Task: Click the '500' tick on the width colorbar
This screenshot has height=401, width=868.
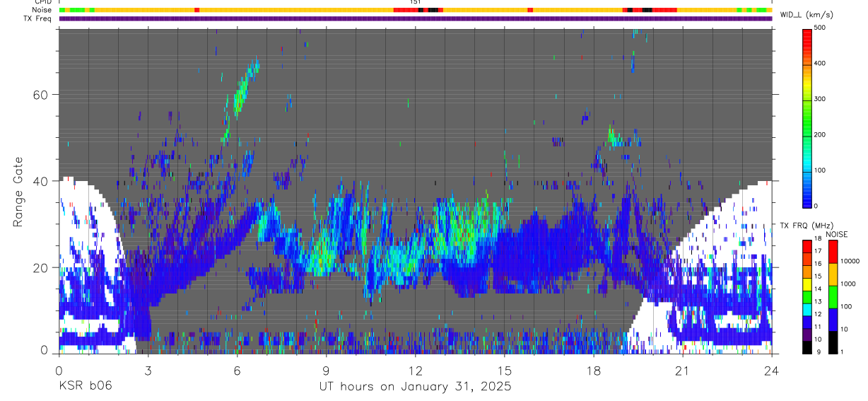Action: pyautogui.click(x=820, y=28)
